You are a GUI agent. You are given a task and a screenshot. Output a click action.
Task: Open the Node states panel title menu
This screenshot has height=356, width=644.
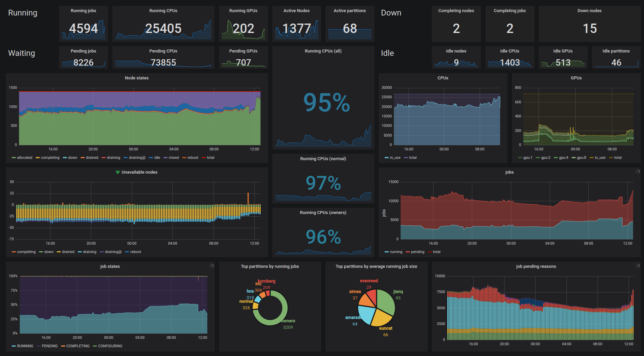(137, 78)
